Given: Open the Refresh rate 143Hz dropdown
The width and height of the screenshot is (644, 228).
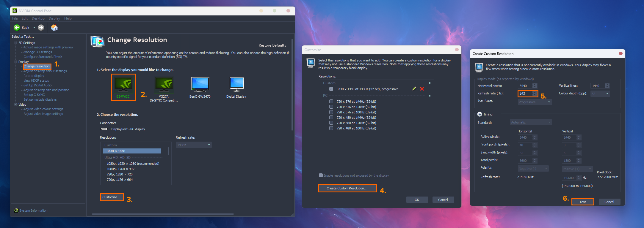Looking at the screenshot, I should click(x=194, y=145).
